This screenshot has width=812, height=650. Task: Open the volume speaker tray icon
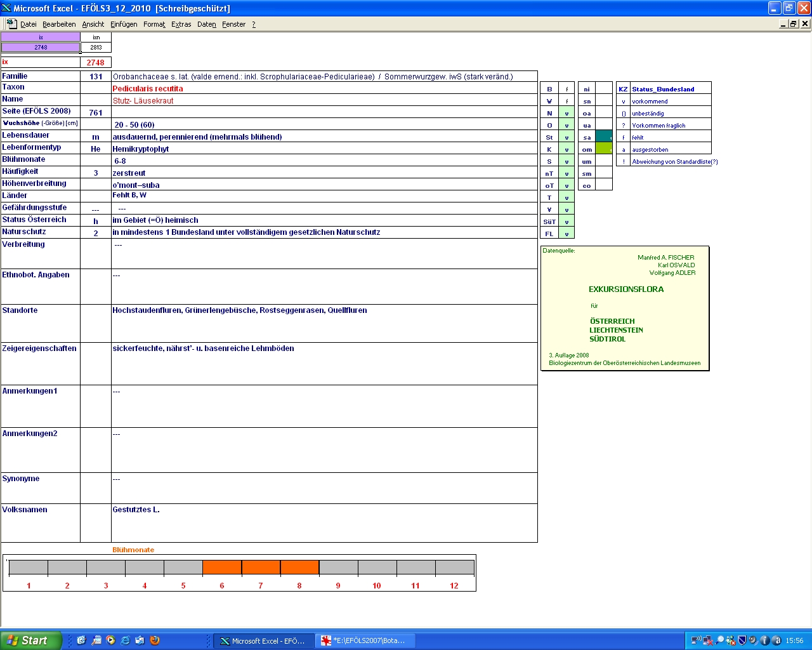(x=753, y=640)
